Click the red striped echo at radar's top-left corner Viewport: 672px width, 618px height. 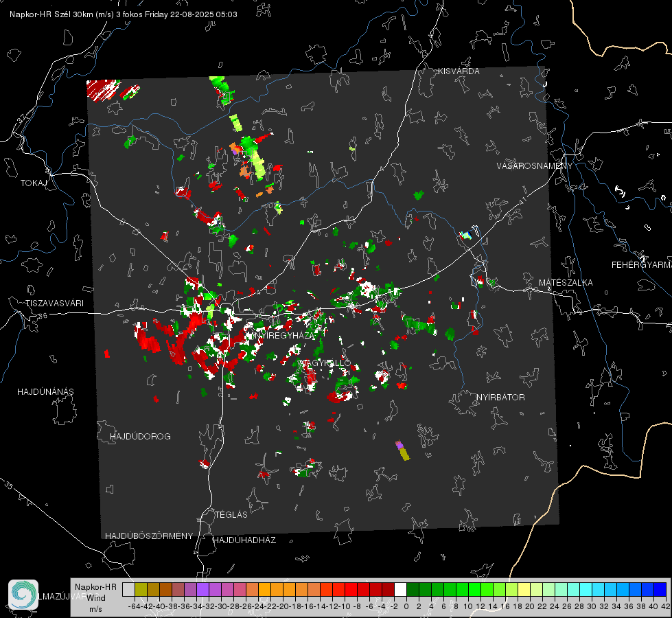coord(103,90)
